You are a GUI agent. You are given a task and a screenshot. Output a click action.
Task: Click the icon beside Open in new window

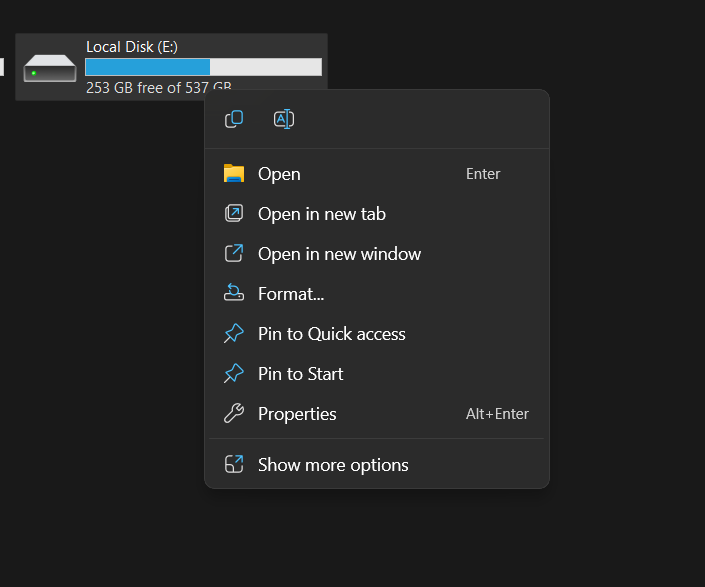tap(234, 253)
